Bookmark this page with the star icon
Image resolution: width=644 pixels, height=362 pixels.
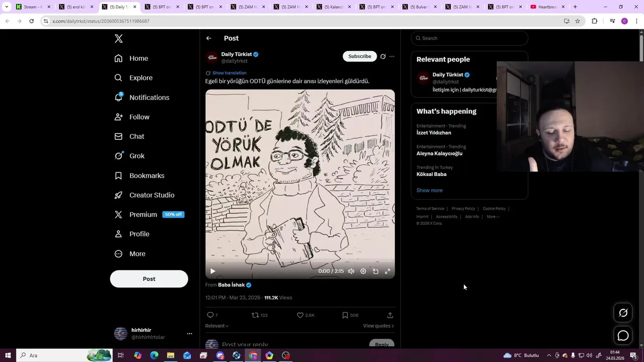(578, 21)
